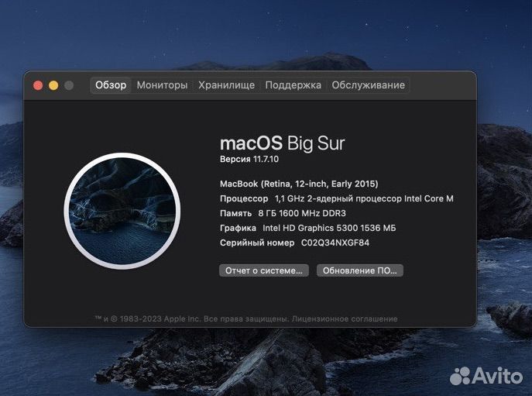Click the MacBook (Retina, 12-inch, Early 2015) text
Screen dimensions: 532x396
point(299,184)
